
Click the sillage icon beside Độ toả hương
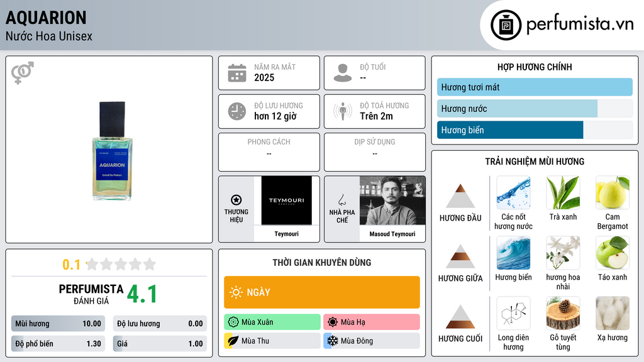pos(343,111)
